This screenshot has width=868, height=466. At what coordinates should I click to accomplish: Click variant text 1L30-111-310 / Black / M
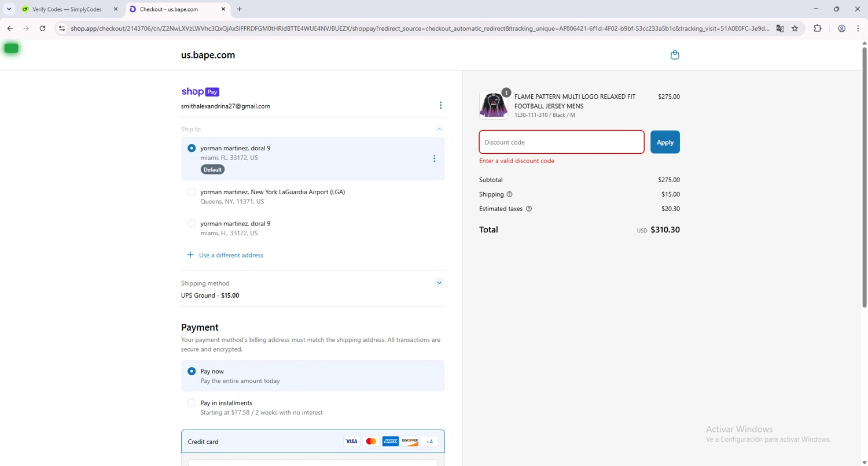(x=545, y=115)
